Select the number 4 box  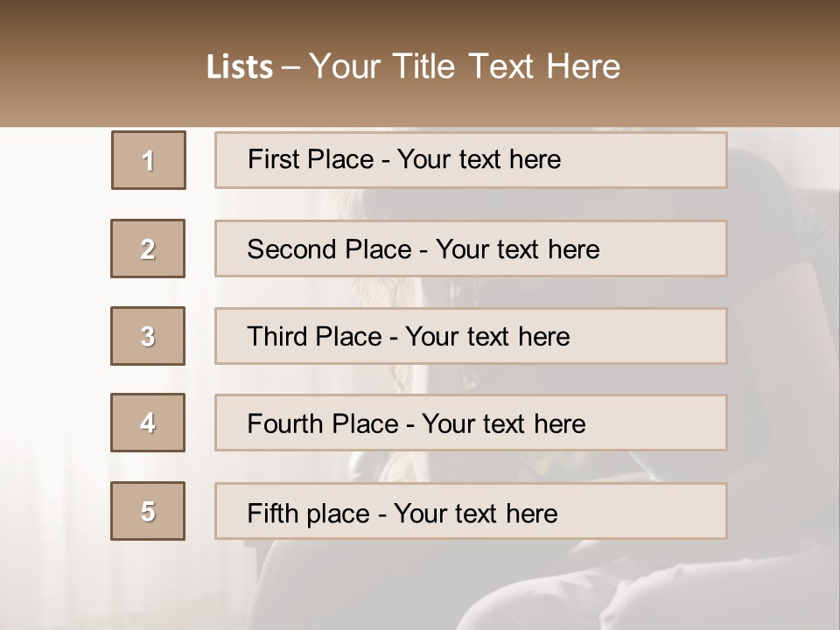tap(148, 423)
